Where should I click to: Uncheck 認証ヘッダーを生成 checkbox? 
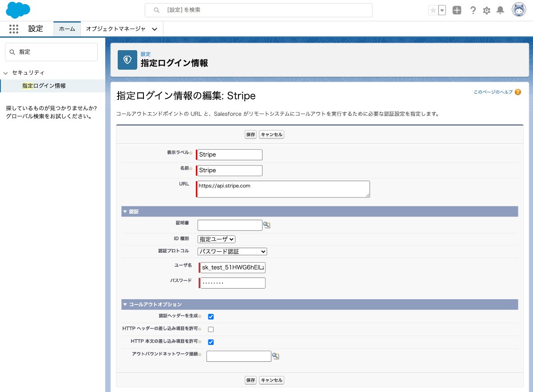211,317
